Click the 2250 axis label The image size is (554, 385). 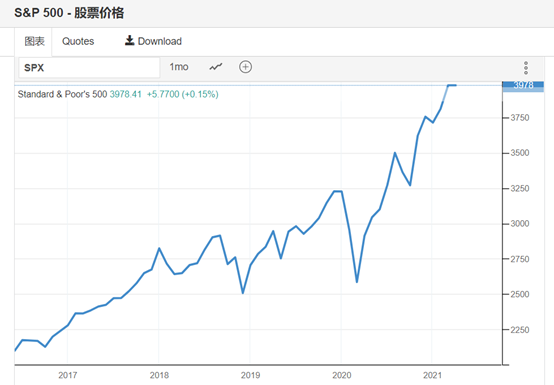[x=520, y=330]
